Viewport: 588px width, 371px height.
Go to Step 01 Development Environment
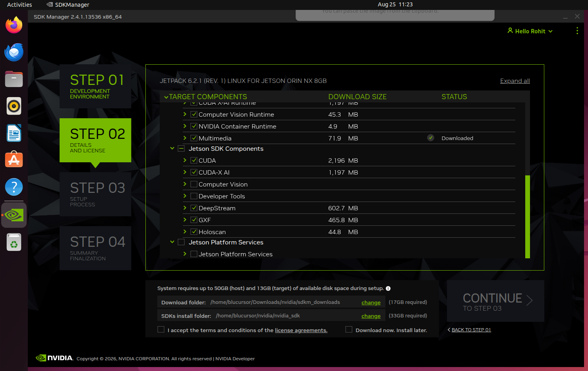pos(95,86)
